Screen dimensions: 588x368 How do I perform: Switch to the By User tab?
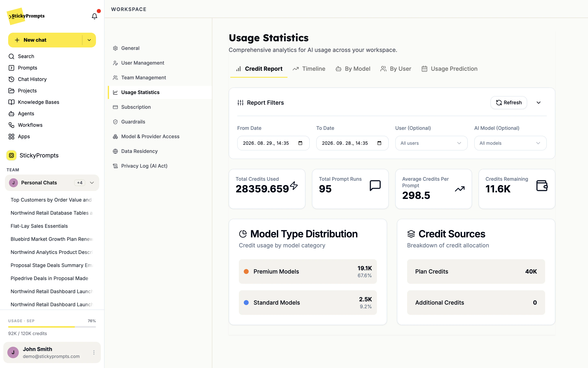395,69
